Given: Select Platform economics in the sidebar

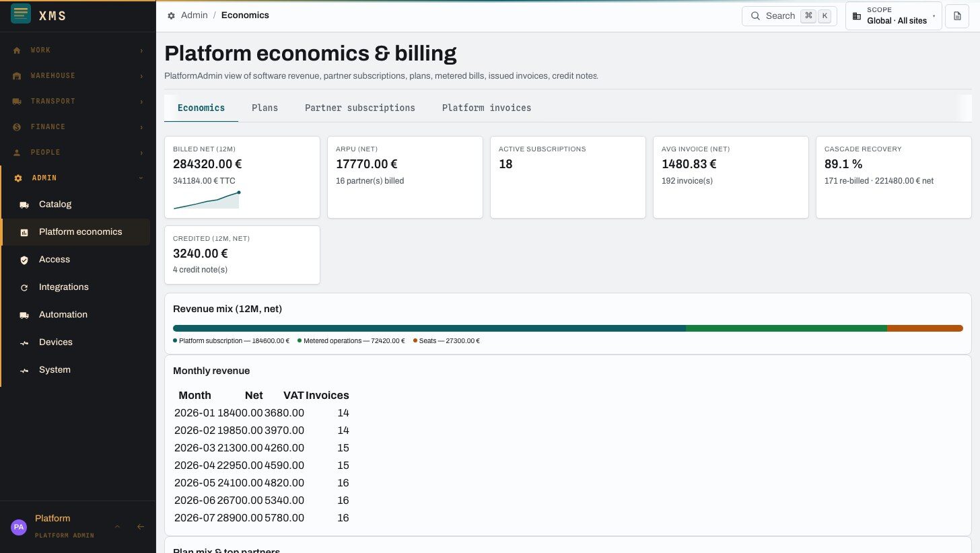Looking at the screenshot, I should pyautogui.click(x=76, y=232).
